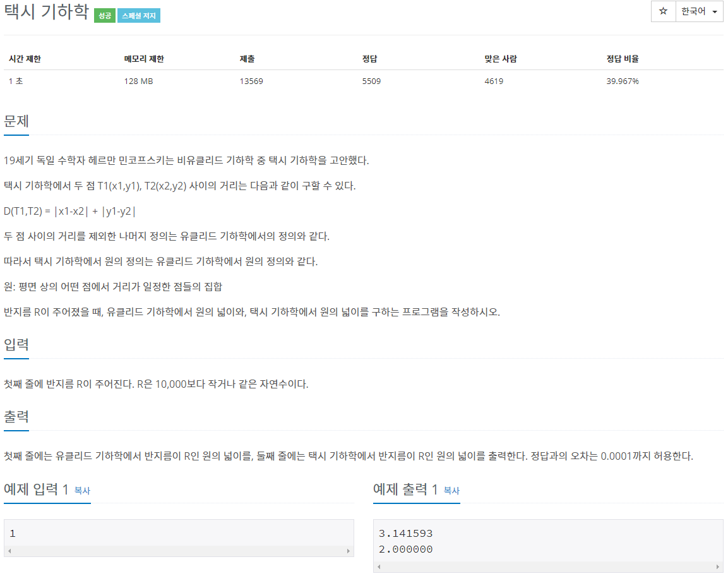The height and width of the screenshot is (576, 728).
Task: Click the memory value 128 MB
Action: click(138, 81)
